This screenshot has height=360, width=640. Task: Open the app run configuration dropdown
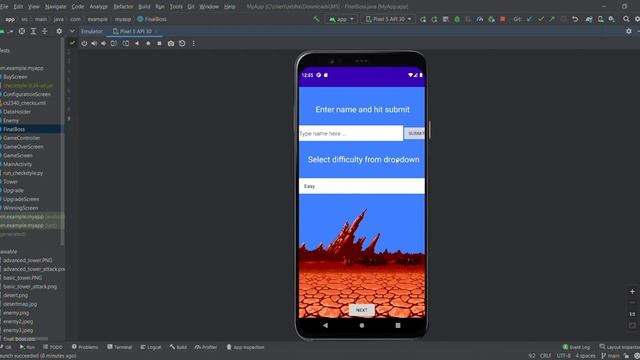pos(341,19)
